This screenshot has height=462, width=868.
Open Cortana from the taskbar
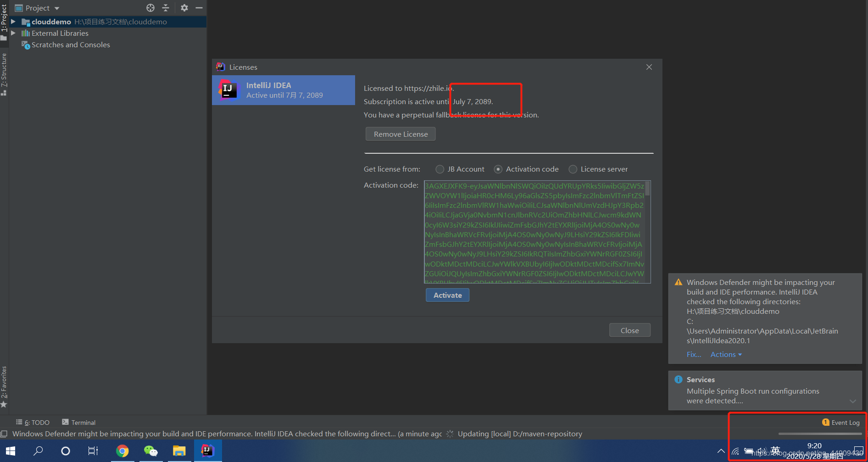66,451
